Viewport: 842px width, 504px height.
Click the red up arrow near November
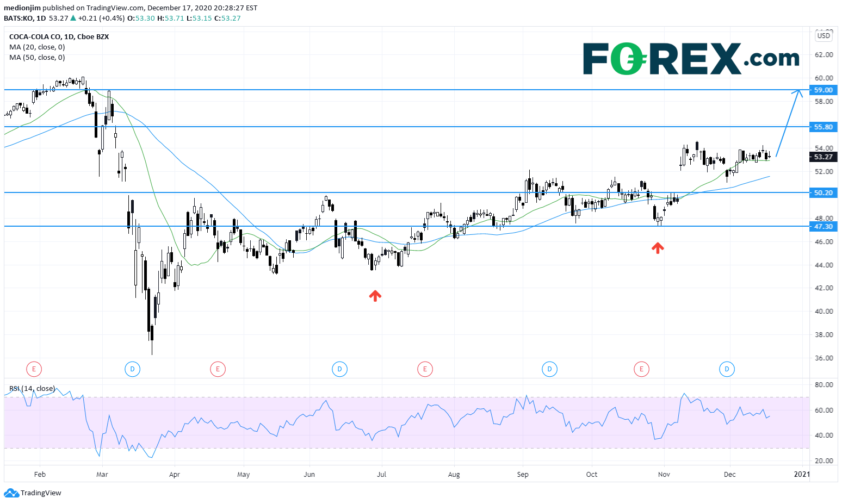click(658, 248)
